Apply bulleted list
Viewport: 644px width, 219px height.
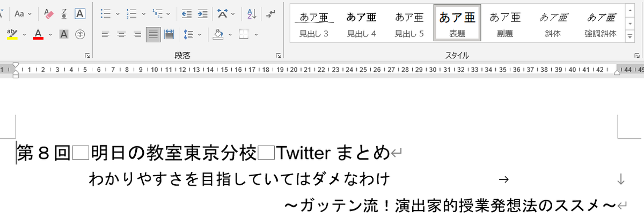[106, 13]
